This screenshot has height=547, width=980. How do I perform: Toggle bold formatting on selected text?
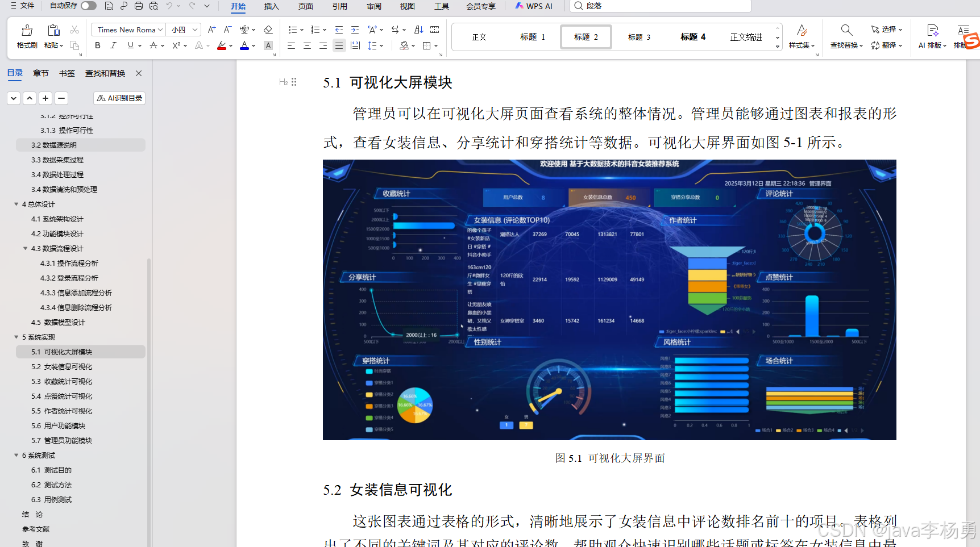[97, 45]
